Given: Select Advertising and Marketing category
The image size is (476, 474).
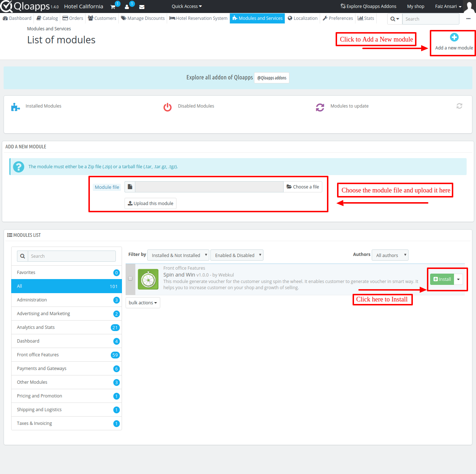Looking at the screenshot, I should (67, 314).
